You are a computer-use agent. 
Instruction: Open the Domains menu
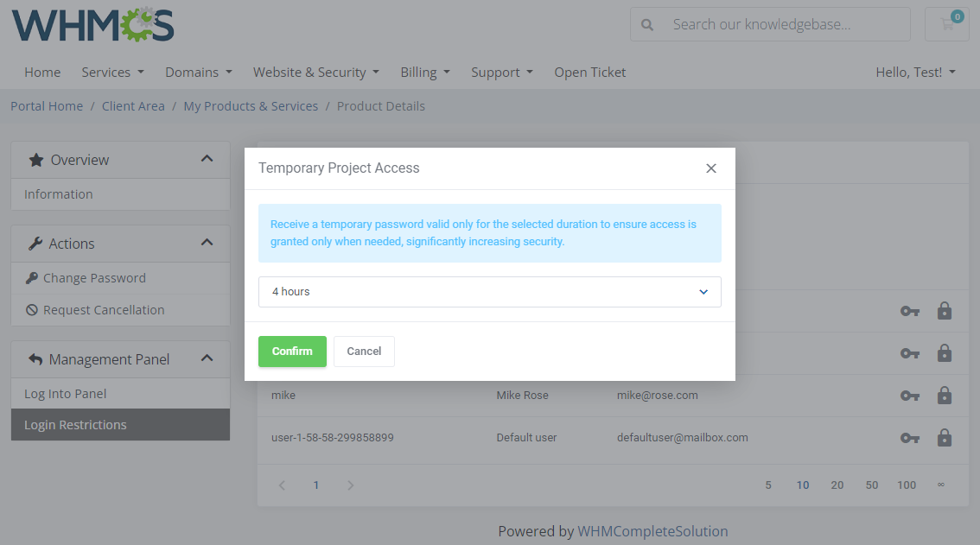coord(198,72)
